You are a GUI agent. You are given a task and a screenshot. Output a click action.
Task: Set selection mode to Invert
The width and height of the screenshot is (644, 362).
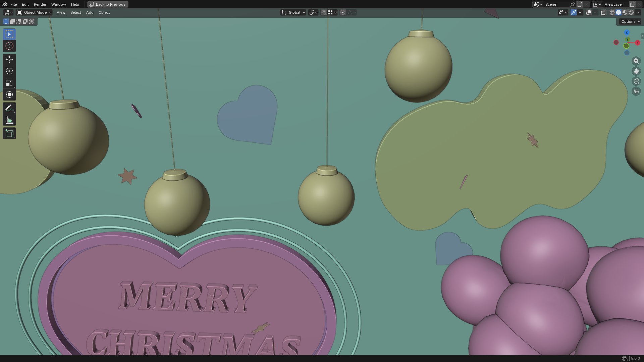[25, 21]
